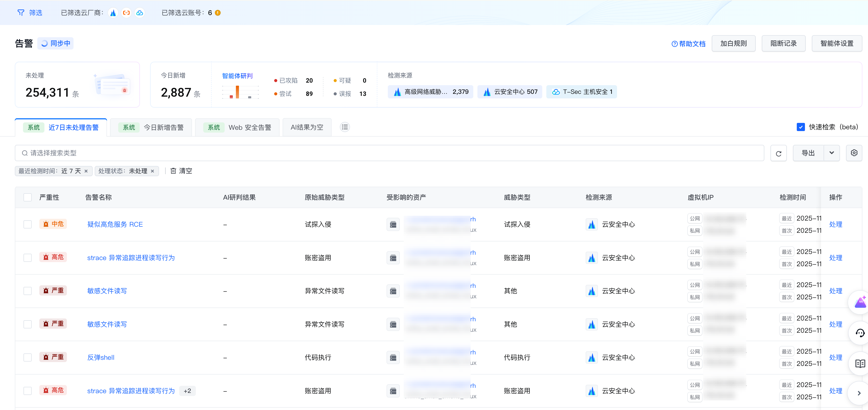Expand the 导出 dropdown arrow

click(831, 153)
